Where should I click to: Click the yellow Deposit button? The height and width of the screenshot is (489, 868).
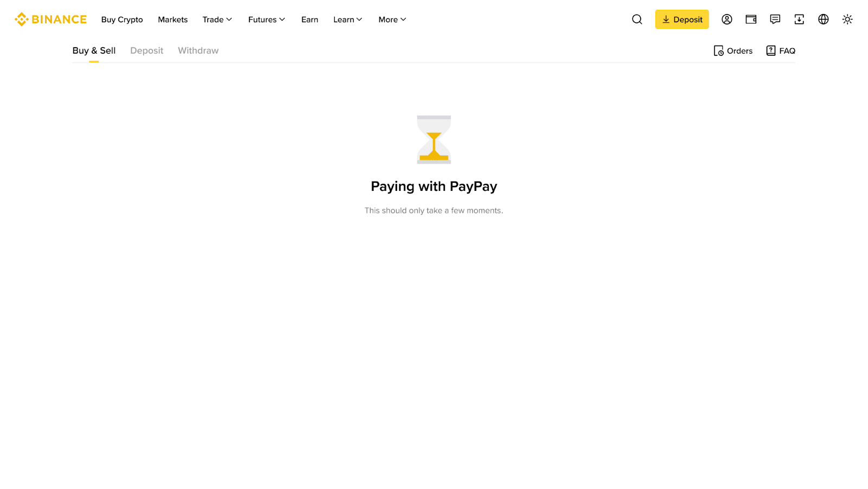click(682, 20)
